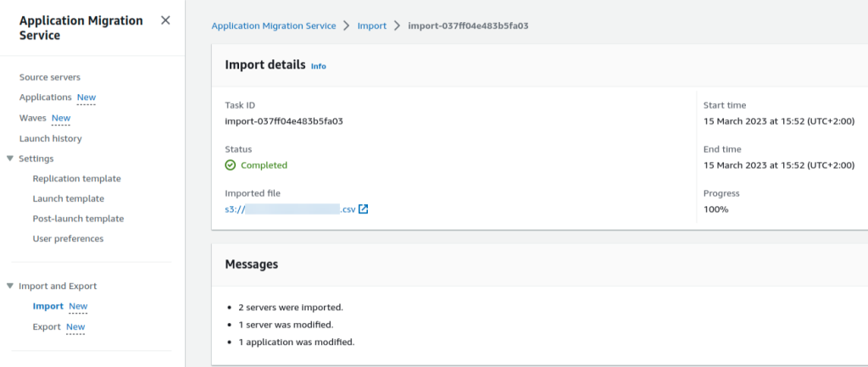This screenshot has width=868, height=367.
Task: Open Post-launch template settings
Action: tap(78, 219)
